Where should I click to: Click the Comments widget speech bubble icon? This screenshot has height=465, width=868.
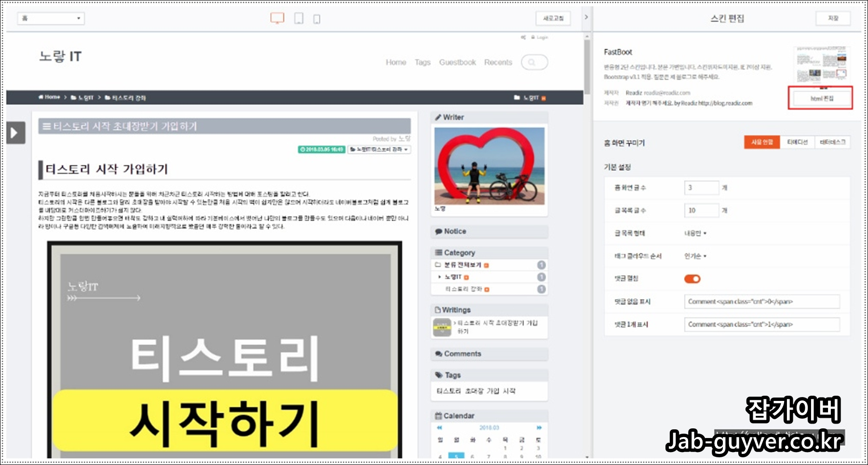point(439,354)
